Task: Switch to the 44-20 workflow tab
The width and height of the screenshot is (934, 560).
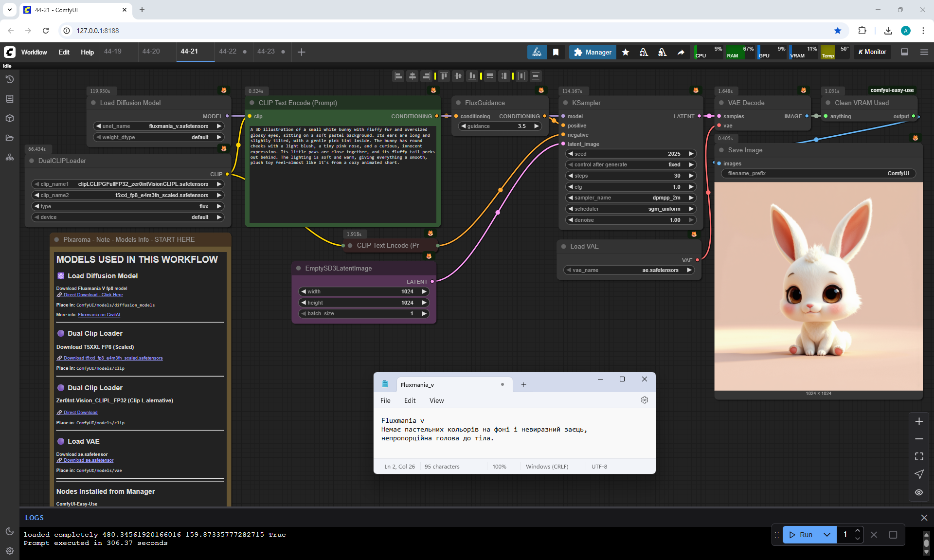Action: tap(151, 52)
